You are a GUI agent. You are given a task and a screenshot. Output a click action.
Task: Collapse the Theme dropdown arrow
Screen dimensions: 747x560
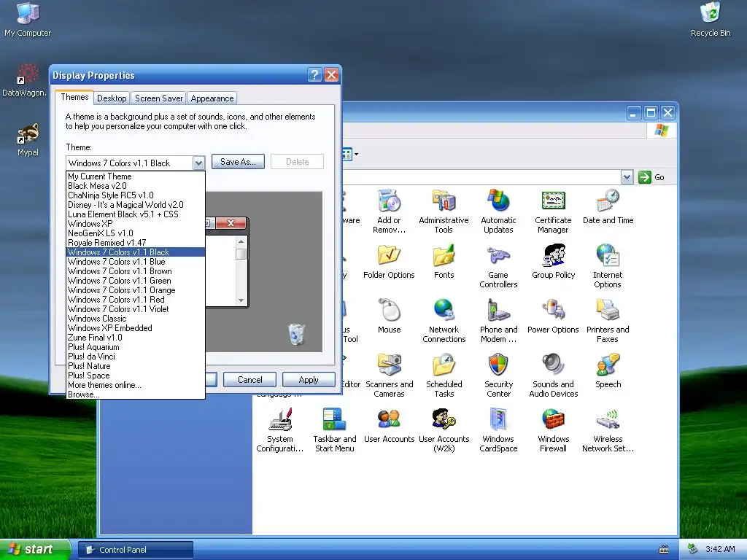198,163
